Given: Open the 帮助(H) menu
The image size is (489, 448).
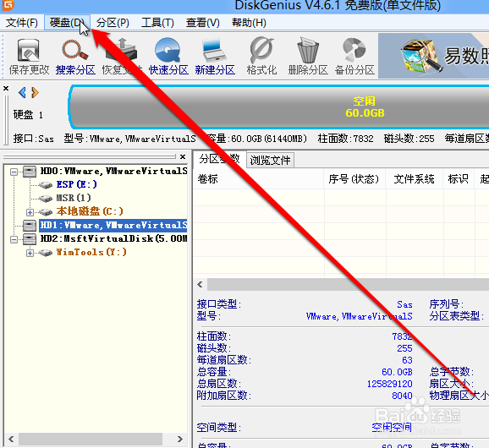Looking at the screenshot, I should 249,23.
